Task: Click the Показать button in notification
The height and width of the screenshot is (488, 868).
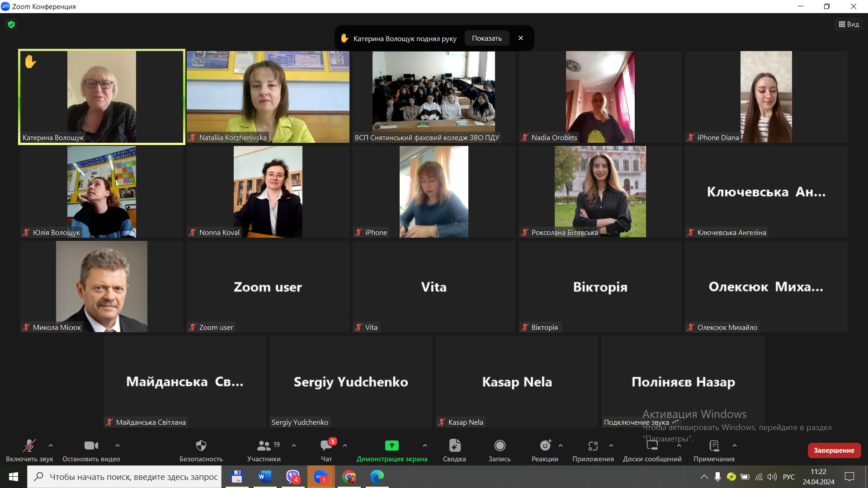Action: (x=486, y=38)
